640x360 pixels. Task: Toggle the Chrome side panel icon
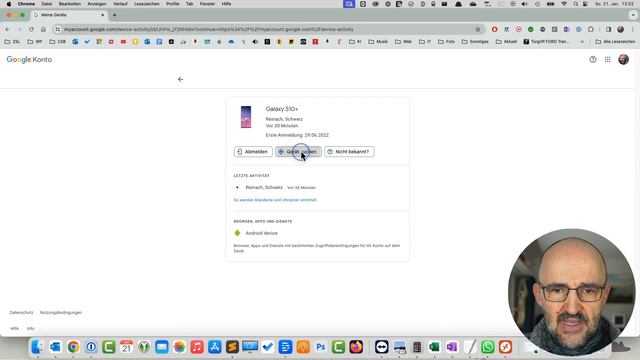point(609,29)
